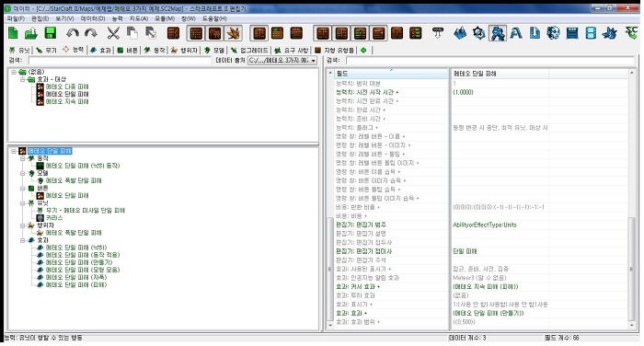Click the Undo arrow icon
The image size is (644, 346).
pos(73,33)
